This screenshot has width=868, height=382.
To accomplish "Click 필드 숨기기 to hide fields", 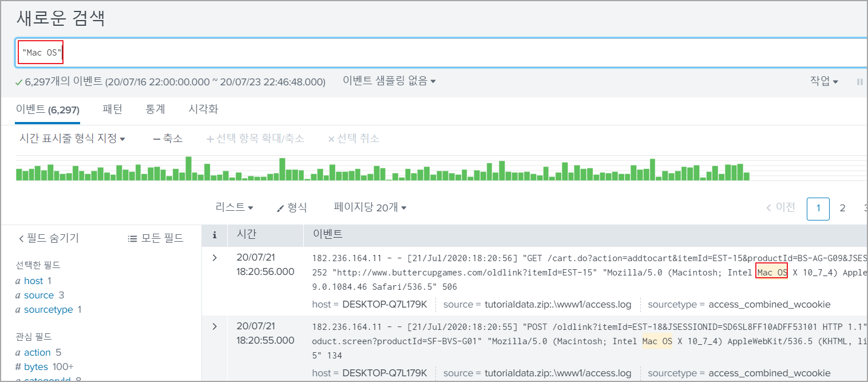I will tap(49, 238).
